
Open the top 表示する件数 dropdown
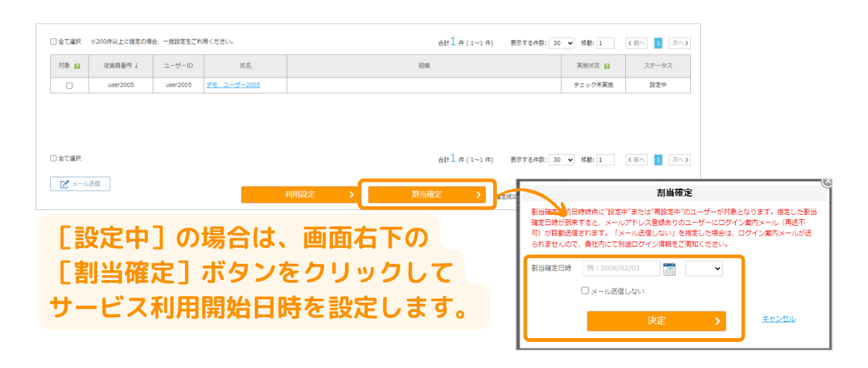pos(561,43)
